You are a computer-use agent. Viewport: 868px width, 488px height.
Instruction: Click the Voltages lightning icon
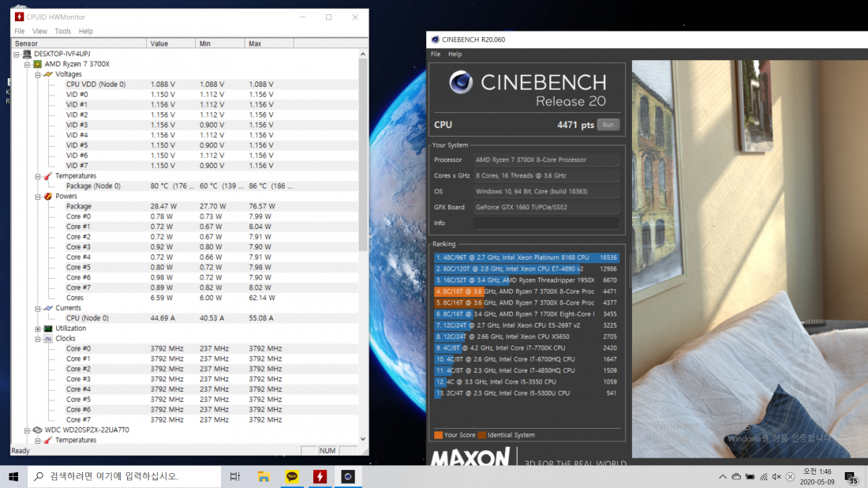tap(48, 74)
